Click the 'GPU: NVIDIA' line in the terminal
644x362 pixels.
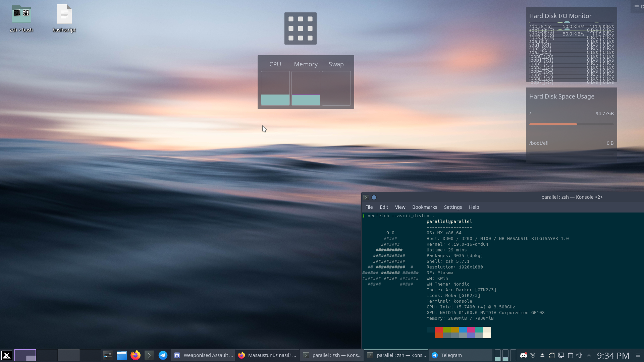(486, 313)
